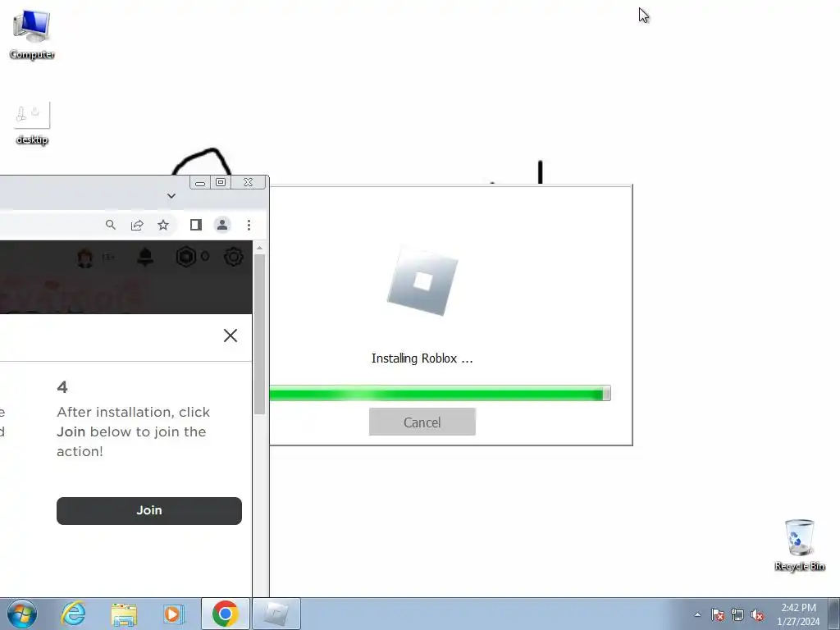Open the Chrome three-dot menu
840x630 pixels.
[249, 225]
